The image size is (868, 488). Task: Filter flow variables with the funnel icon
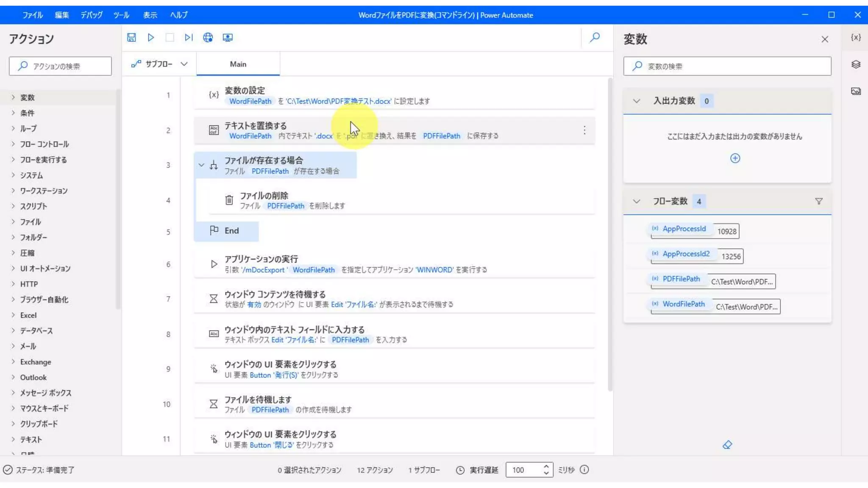pos(819,201)
